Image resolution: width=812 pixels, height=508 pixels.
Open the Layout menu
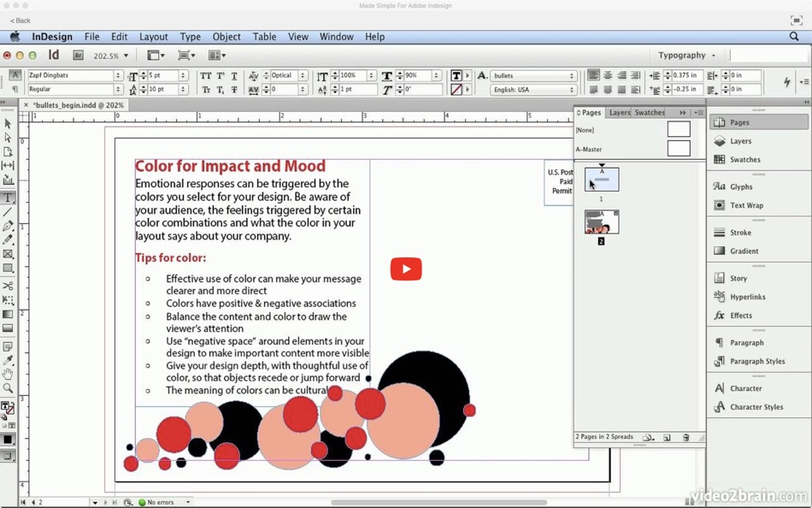(x=153, y=37)
